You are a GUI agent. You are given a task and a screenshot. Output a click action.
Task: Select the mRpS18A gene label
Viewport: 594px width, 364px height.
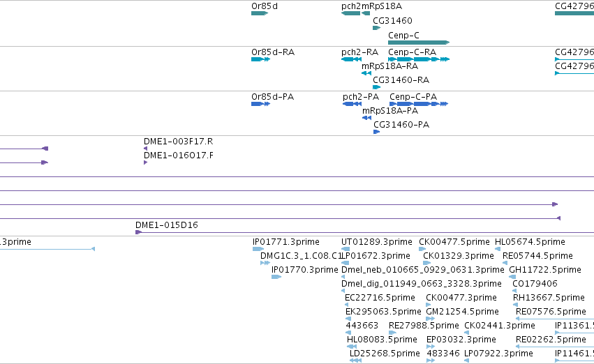tap(382, 6)
